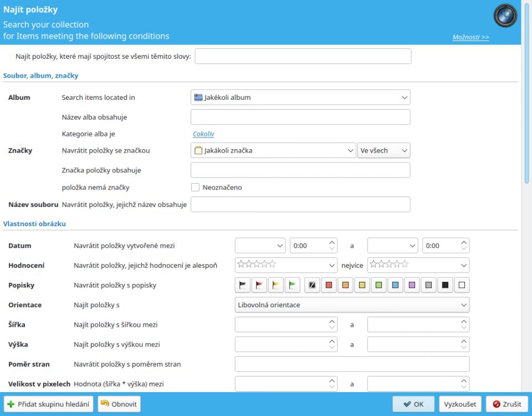
Task: Increase the maximum Výška spinner value
Action: (464, 341)
